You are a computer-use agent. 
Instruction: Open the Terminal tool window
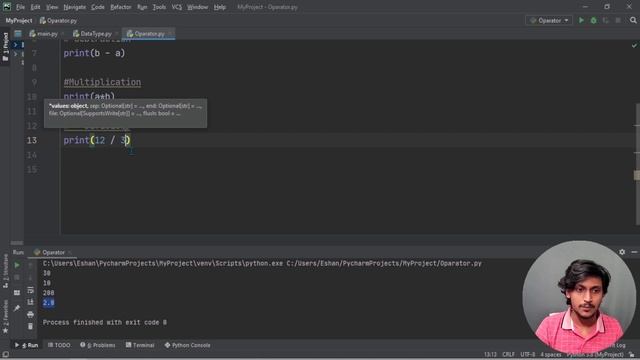click(140, 345)
